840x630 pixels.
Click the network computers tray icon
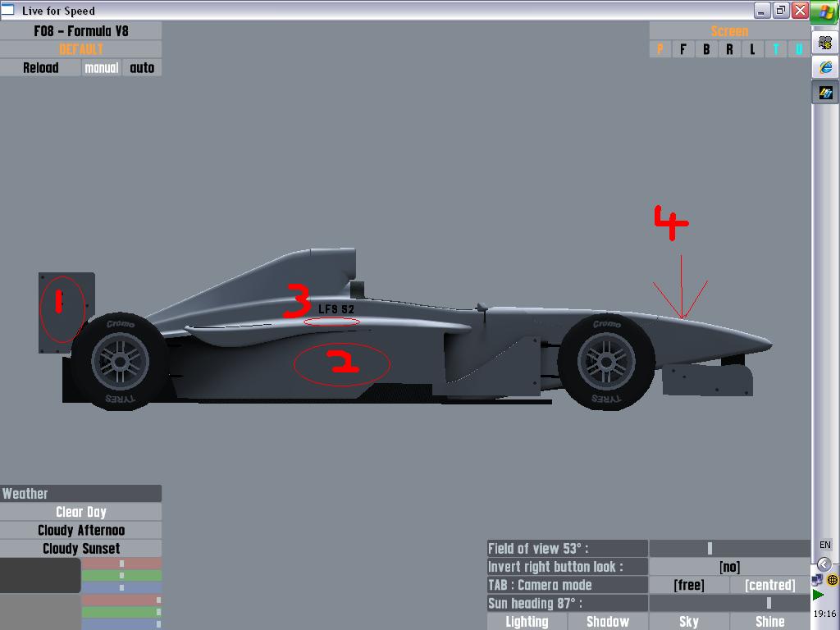818,580
